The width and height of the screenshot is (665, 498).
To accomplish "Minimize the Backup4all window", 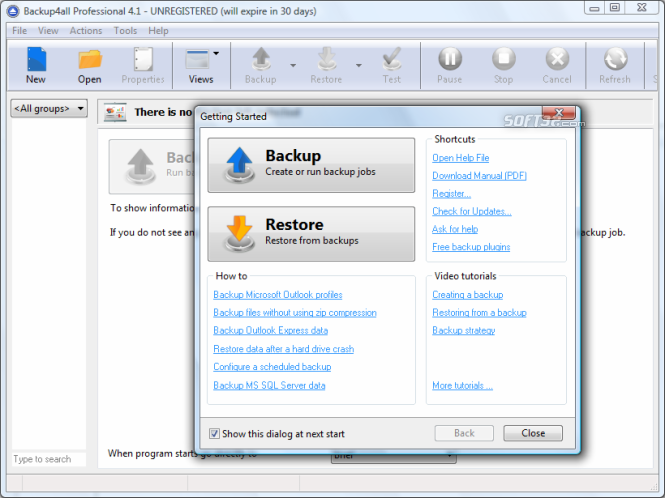I will click(594, 8).
